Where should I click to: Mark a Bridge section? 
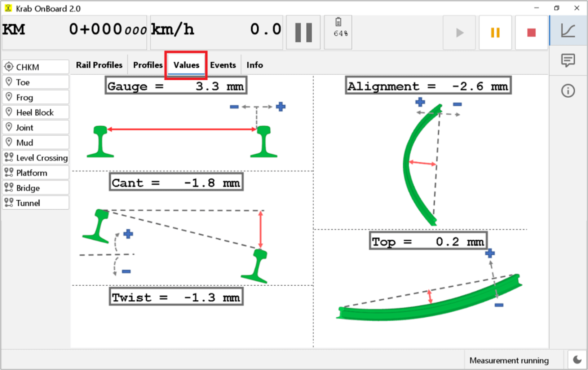click(36, 188)
